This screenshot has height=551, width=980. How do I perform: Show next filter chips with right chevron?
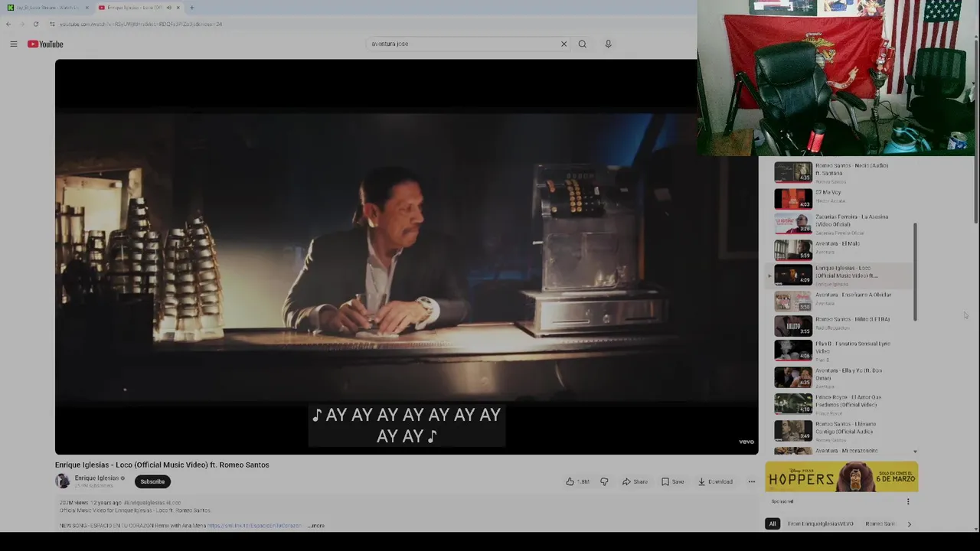[x=909, y=524]
